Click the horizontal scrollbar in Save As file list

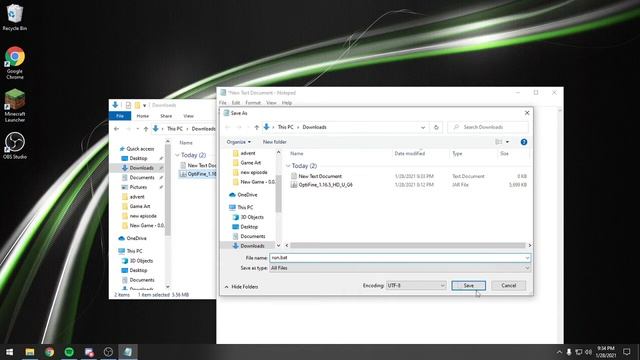pyautogui.click(x=408, y=245)
